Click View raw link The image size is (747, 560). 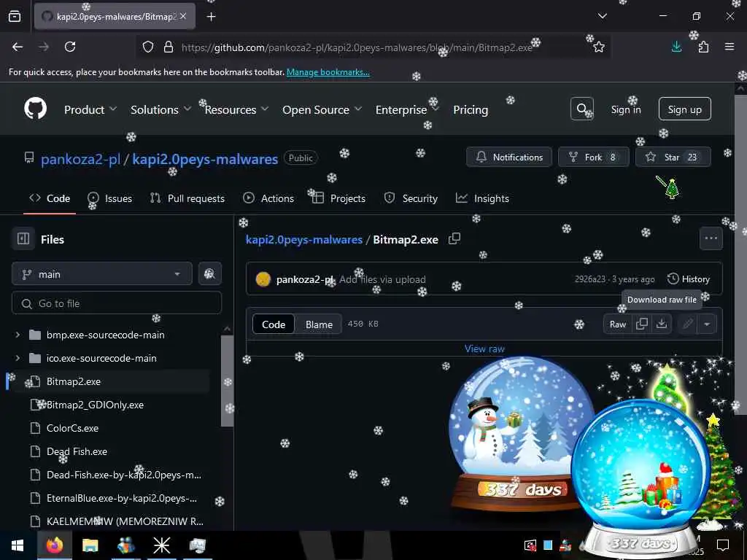pos(484,349)
